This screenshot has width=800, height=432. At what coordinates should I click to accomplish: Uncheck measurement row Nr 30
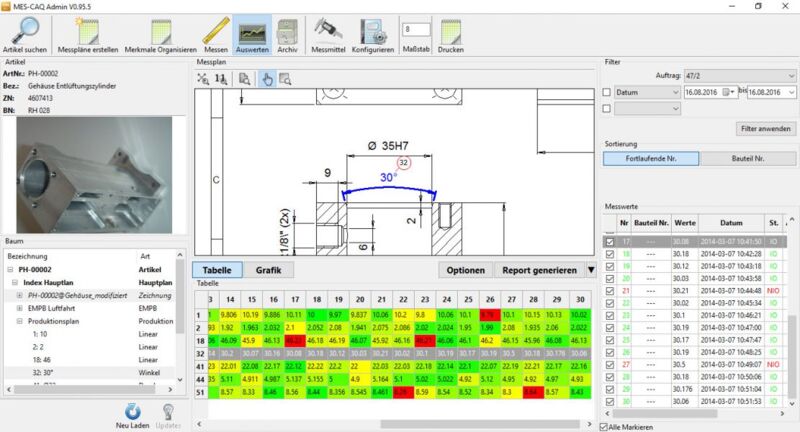tap(610, 402)
